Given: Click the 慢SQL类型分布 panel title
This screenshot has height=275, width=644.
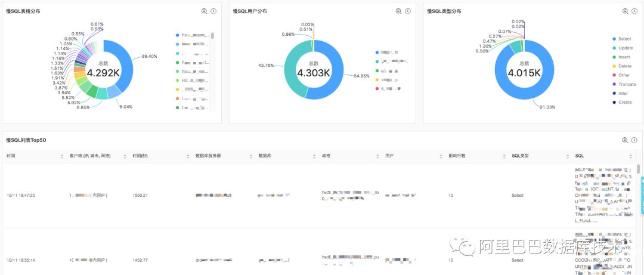Looking at the screenshot, I should (444, 11).
